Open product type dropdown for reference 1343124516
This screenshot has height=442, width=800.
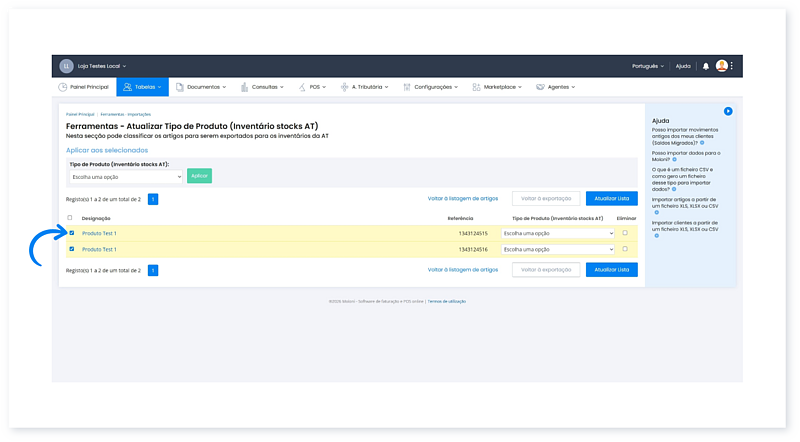point(558,250)
